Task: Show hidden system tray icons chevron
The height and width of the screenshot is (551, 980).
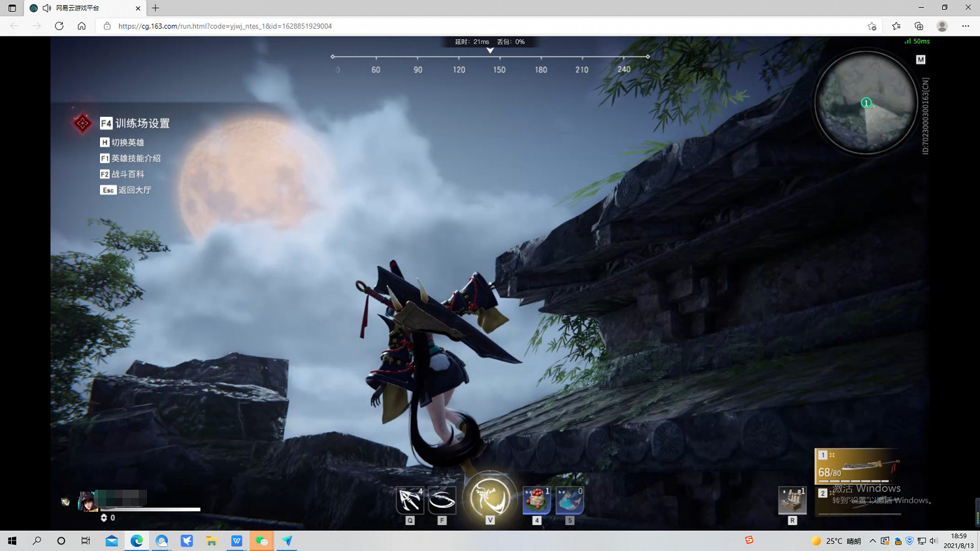Action: coord(872,541)
